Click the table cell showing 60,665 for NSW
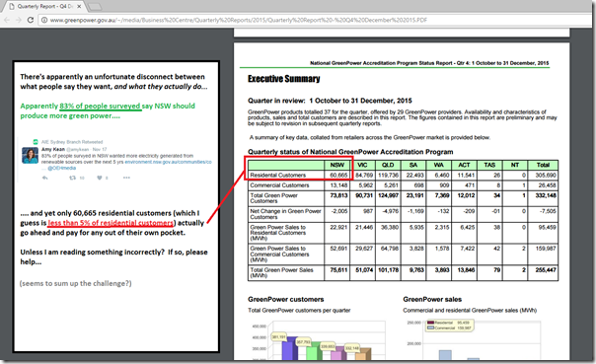The width and height of the screenshot is (596, 364). [x=338, y=176]
